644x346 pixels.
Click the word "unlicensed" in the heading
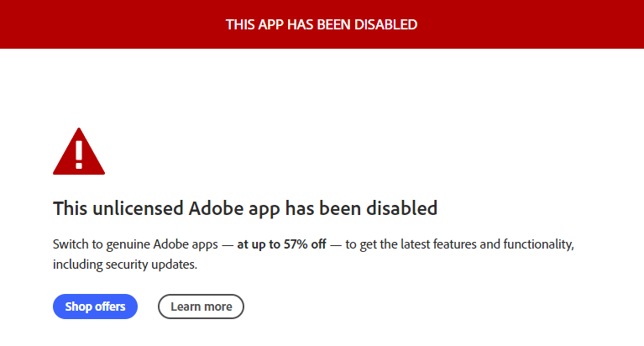pos(137,207)
